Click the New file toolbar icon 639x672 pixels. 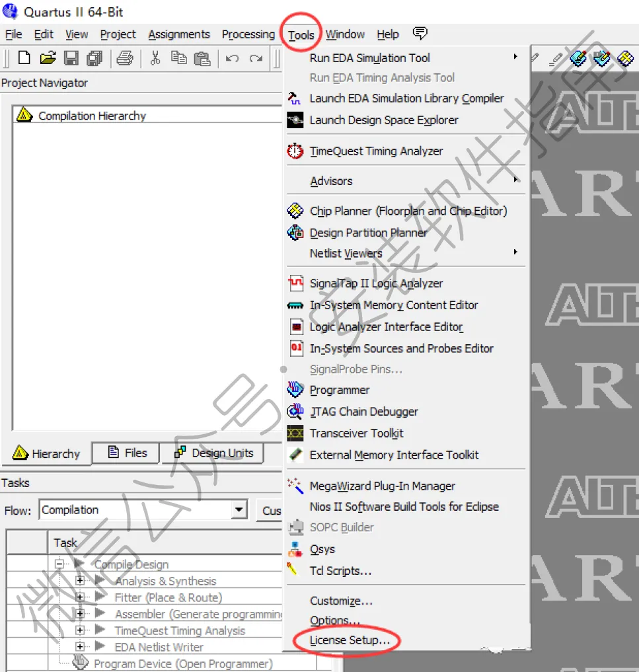pyautogui.click(x=24, y=57)
